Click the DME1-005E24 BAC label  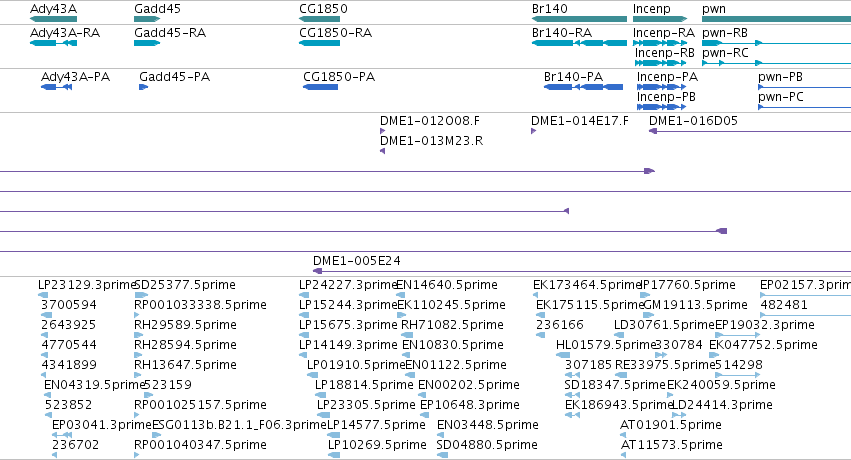pyautogui.click(x=357, y=261)
